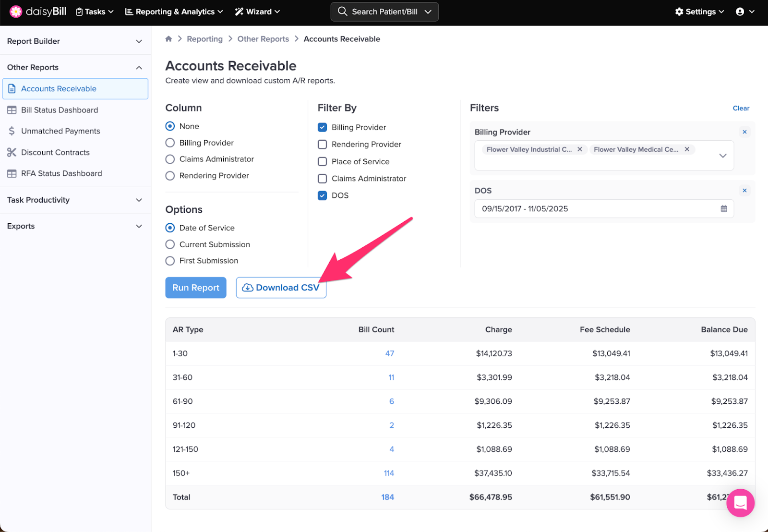Open Discount Contracts in sidebar
Viewport: 768px width, 532px height.
click(55, 152)
